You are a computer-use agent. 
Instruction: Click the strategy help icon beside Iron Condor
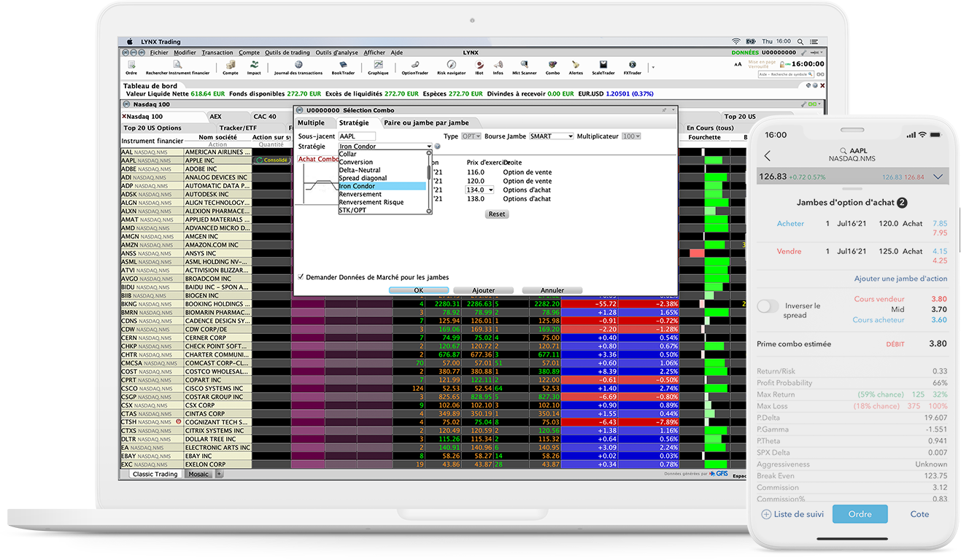(x=437, y=147)
